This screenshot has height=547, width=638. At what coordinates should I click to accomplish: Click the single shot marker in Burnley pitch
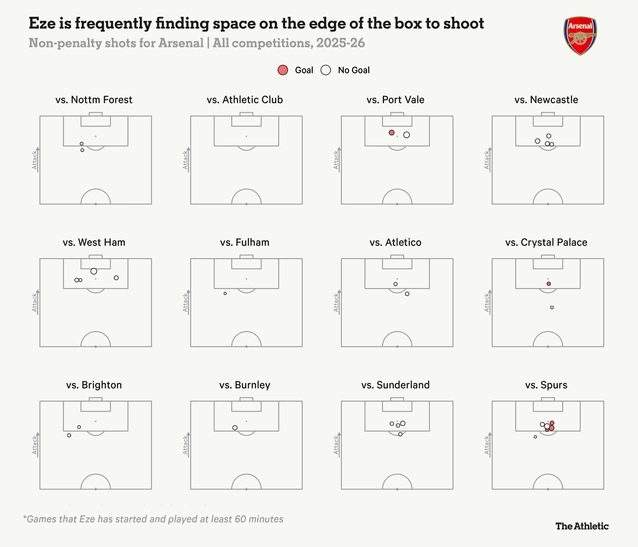coord(235,428)
